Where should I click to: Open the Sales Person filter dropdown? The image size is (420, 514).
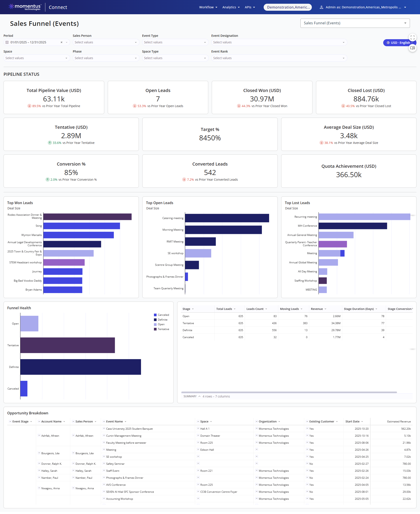[x=106, y=42]
